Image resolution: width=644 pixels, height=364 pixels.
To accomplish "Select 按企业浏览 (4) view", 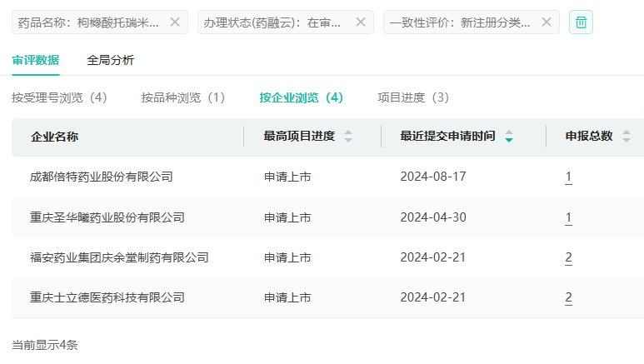I will tap(301, 97).
